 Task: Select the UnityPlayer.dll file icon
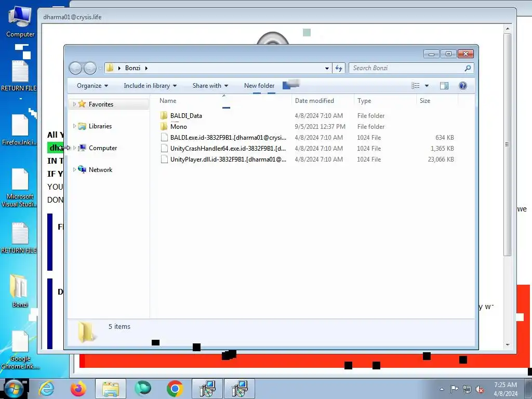coord(164,159)
